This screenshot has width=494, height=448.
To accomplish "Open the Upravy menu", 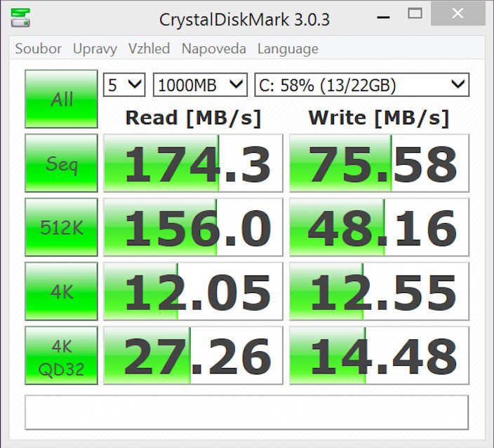I will pos(95,49).
